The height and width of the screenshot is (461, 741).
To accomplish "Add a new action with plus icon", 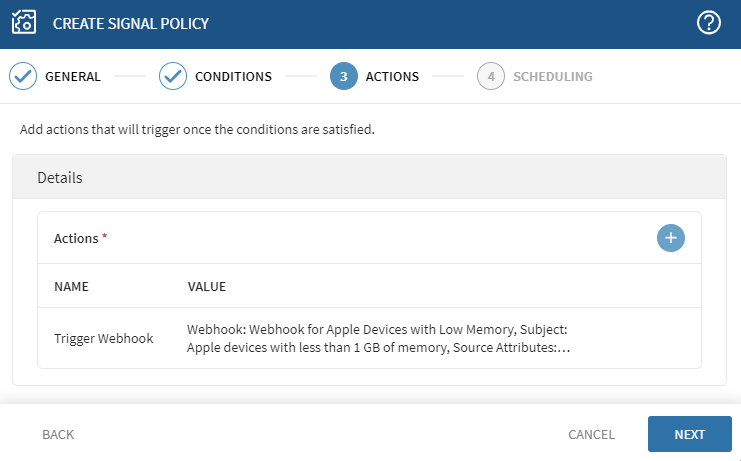I will click(x=671, y=238).
